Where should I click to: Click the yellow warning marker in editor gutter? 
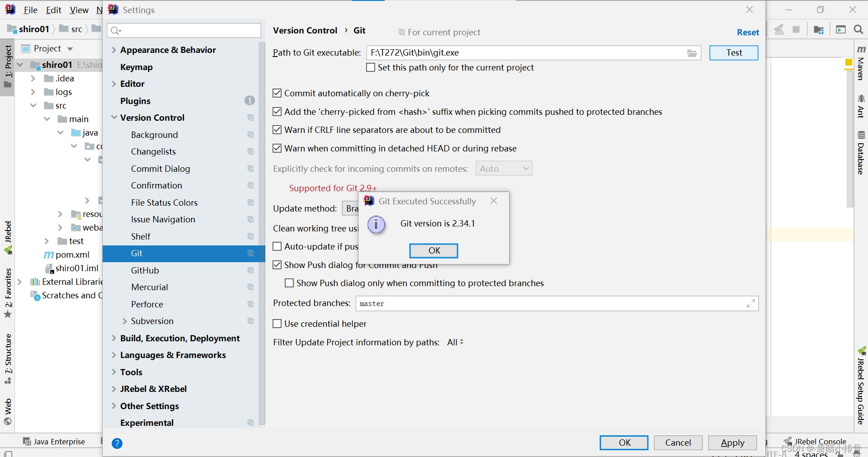[849, 62]
